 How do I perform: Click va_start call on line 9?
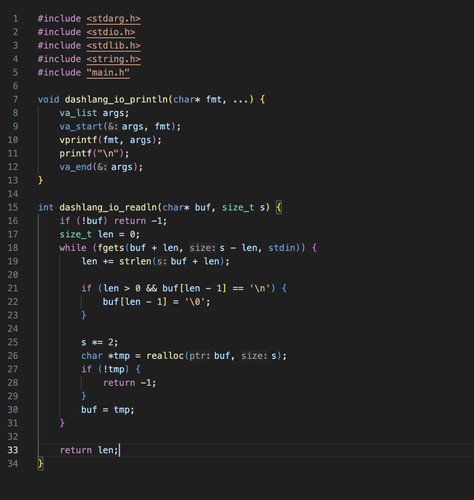[x=120, y=126]
